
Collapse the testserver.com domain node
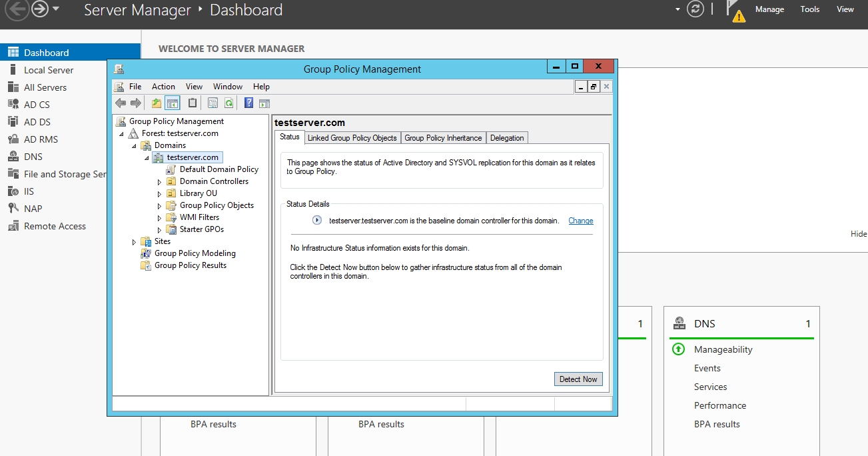point(147,158)
